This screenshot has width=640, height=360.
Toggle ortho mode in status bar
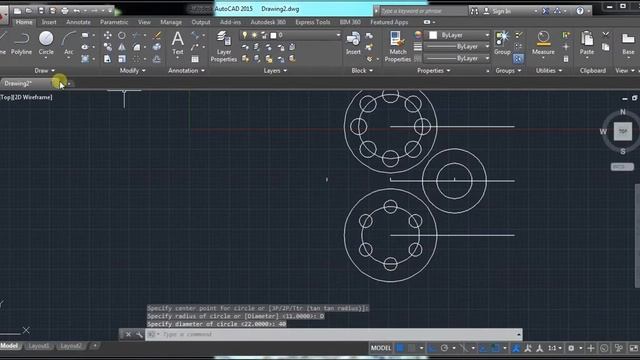[433, 348]
